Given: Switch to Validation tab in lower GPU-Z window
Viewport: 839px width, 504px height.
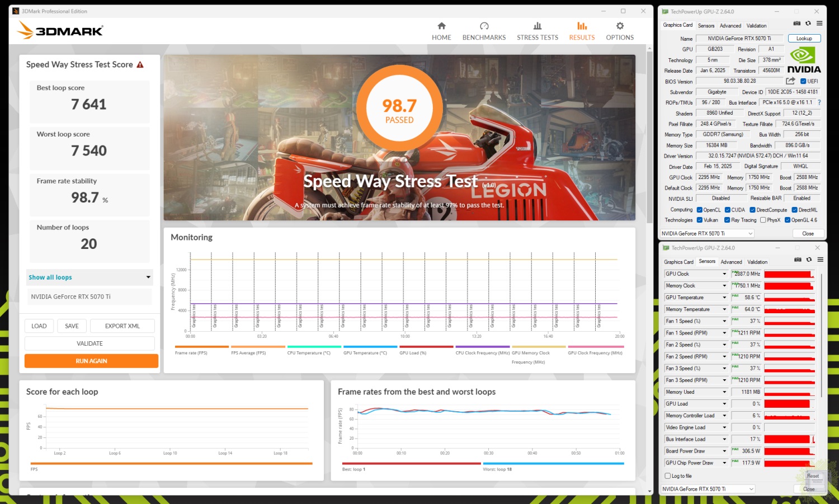Looking at the screenshot, I should (757, 262).
